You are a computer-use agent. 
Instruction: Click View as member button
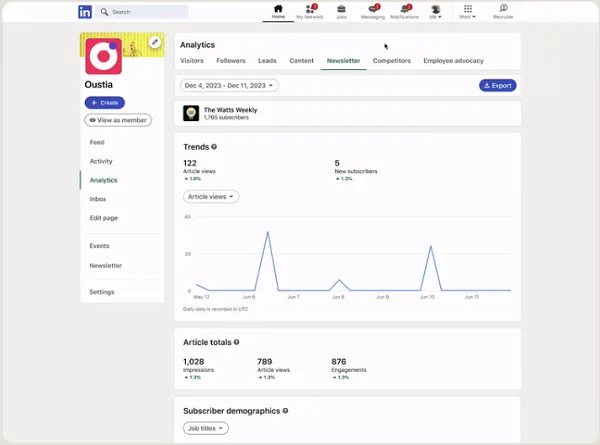pos(118,120)
